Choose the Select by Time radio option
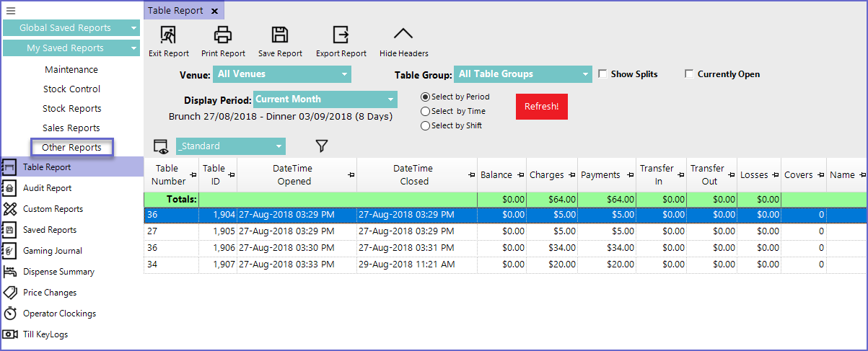 pos(426,112)
